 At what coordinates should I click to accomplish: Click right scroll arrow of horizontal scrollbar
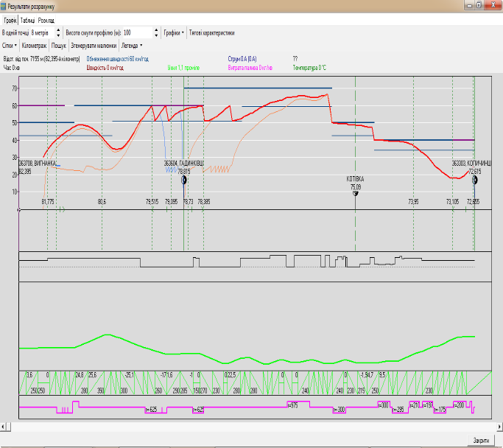pos(497,427)
